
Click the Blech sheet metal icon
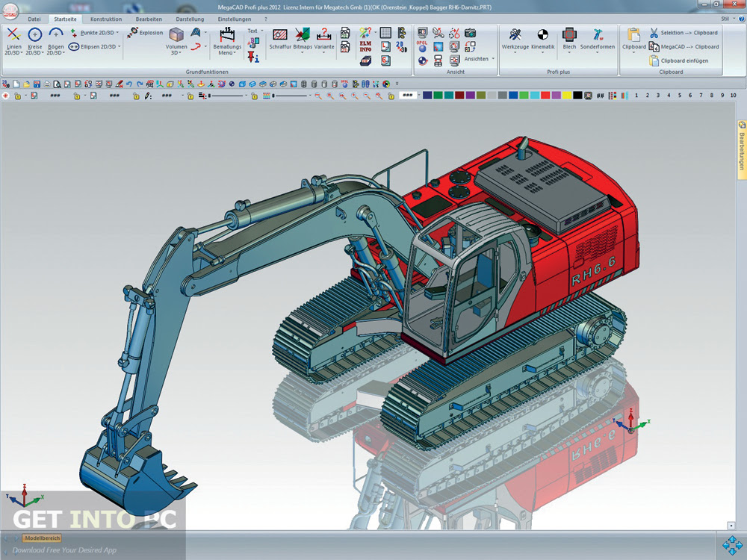[569, 34]
